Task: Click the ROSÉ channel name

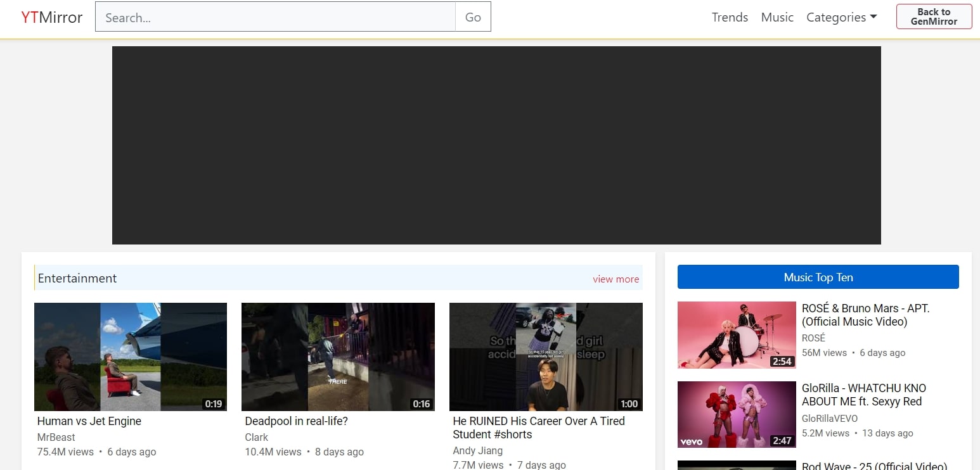Action: pos(814,338)
